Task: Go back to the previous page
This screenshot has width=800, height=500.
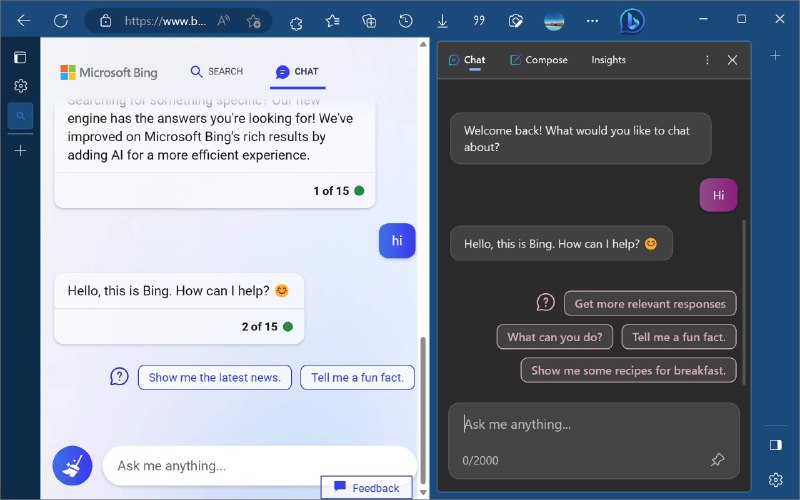Action: tap(23, 20)
